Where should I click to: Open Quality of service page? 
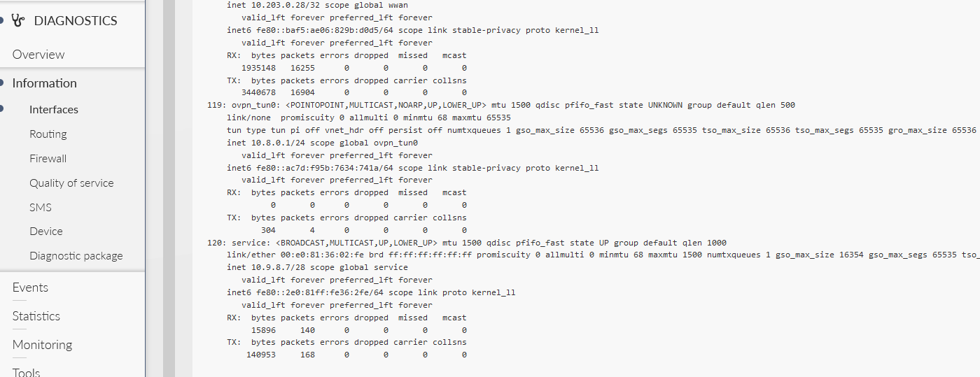click(71, 183)
